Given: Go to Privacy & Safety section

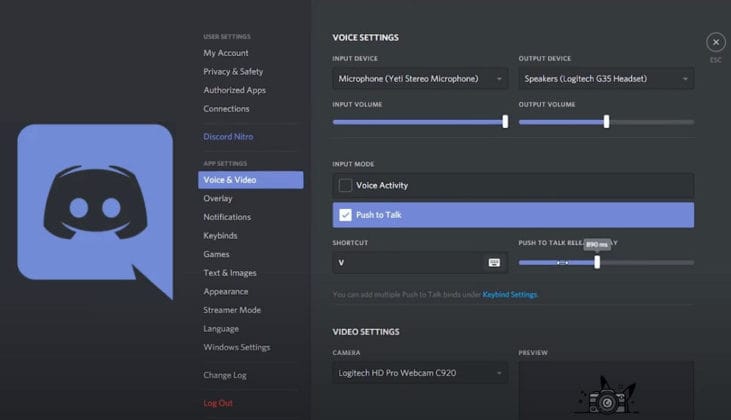Looking at the screenshot, I should pyautogui.click(x=233, y=71).
